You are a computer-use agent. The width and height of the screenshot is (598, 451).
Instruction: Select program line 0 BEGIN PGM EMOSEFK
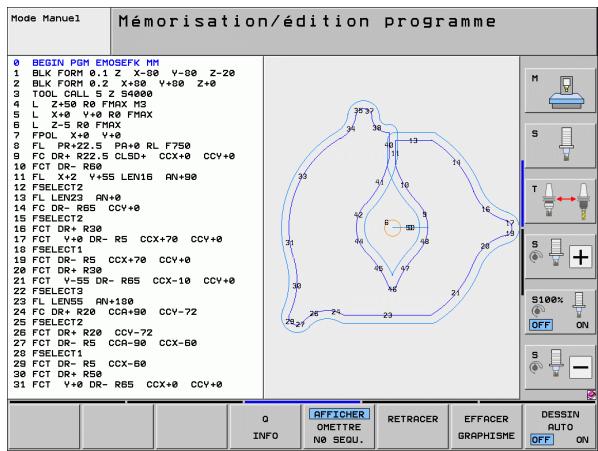point(86,63)
